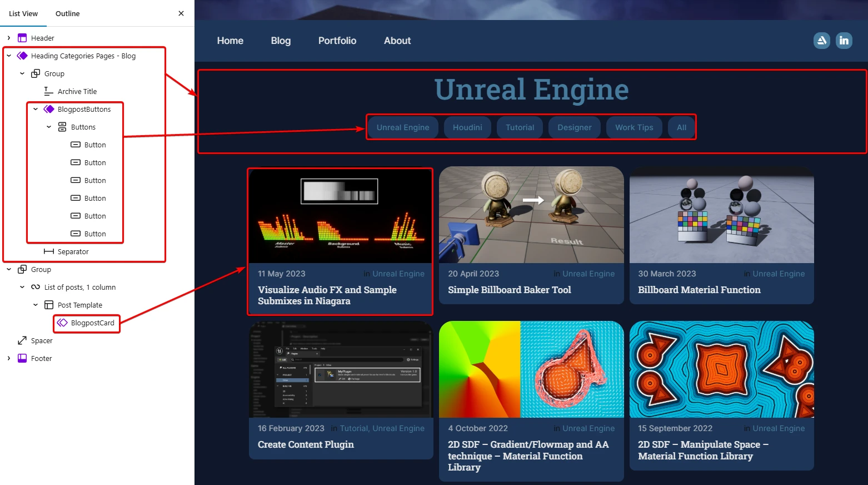The width and height of the screenshot is (868, 485).
Task: Click the Buttons block icon
Action: tap(62, 127)
